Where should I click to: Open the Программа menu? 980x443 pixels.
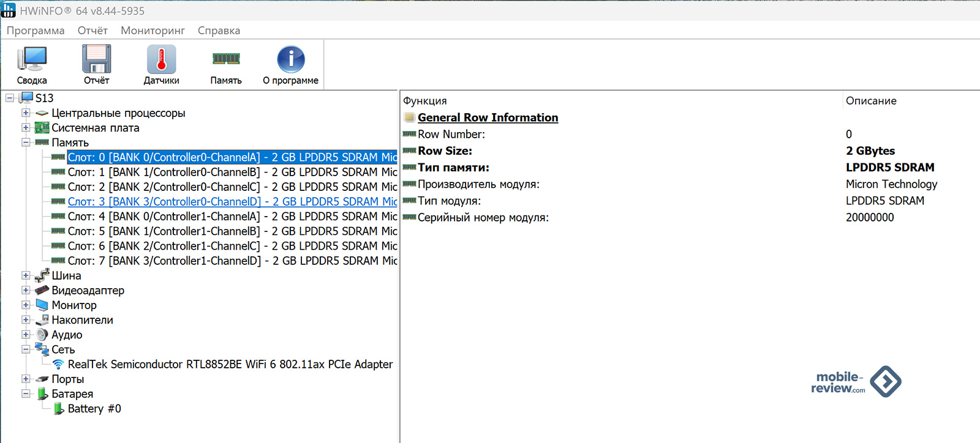[x=36, y=31]
